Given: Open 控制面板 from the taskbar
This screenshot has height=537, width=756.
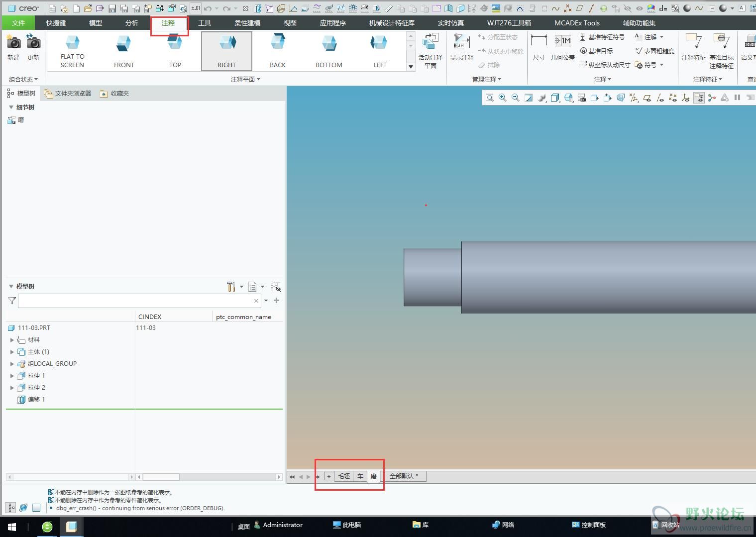Looking at the screenshot, I should 589,525.
